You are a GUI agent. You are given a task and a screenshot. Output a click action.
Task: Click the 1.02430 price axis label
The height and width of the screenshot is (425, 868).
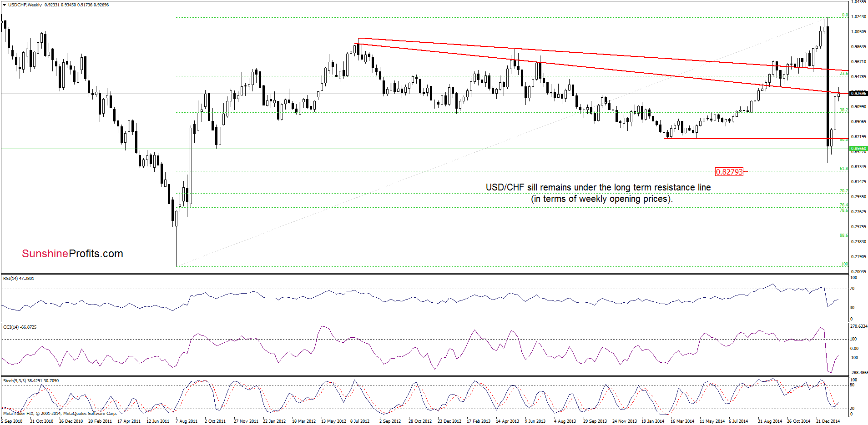coord(859,17)
